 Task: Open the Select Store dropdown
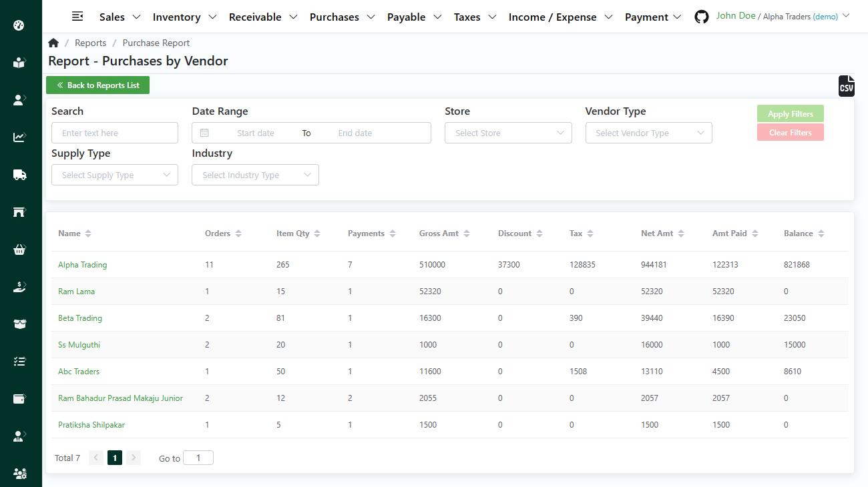[x=508, y=133]
